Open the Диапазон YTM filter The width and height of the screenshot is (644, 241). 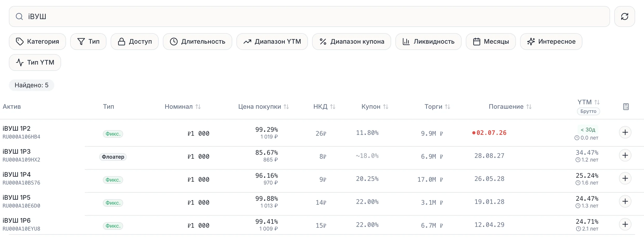[x=272, y=42]
